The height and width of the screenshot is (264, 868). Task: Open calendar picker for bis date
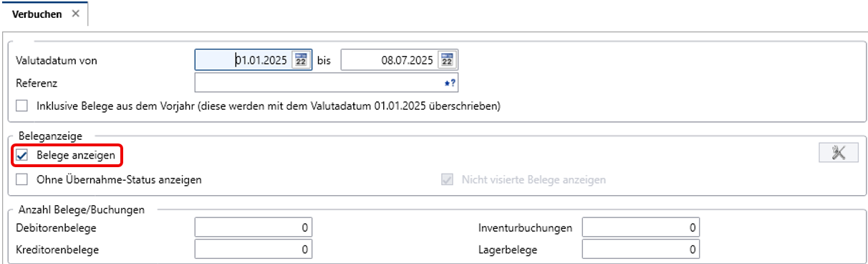(x=447, y=60)
